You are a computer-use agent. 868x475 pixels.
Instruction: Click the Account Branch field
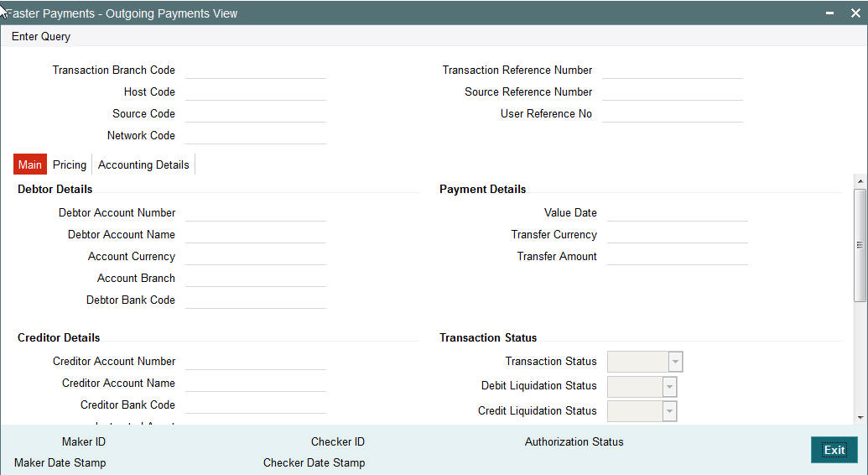tap(256, 279)
